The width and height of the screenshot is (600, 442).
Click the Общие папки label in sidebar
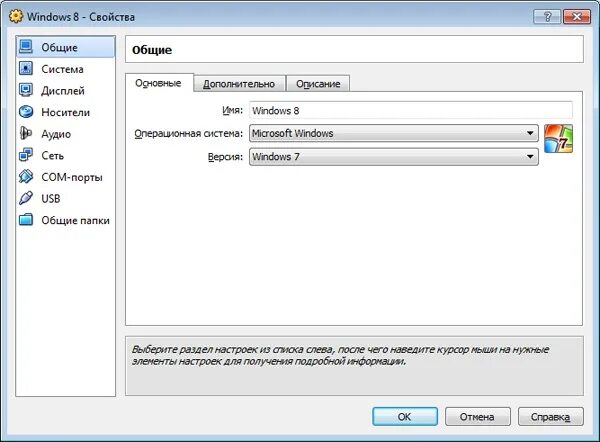[75, 220]
